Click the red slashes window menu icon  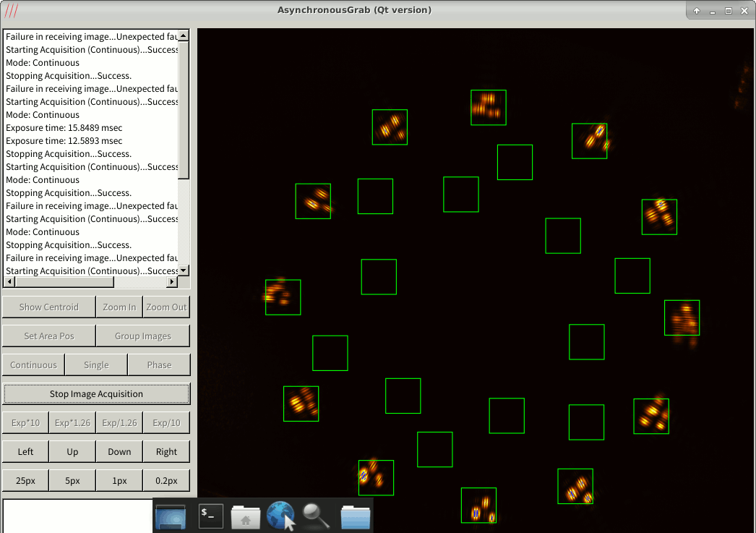pyautogui.click(x=11, y=10)
